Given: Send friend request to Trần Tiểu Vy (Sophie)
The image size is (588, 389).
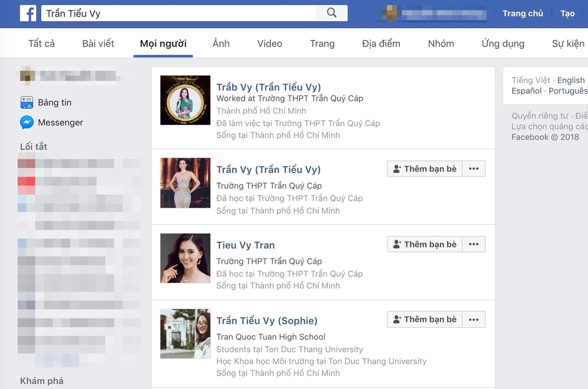Looking at the screenshot, I should click(x=425, y=320).
